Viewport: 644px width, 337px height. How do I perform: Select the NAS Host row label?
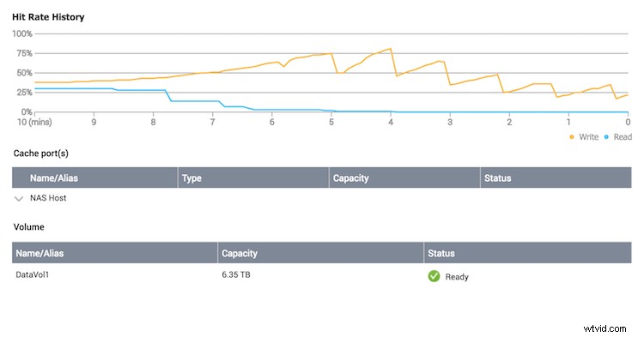point(48,198)
